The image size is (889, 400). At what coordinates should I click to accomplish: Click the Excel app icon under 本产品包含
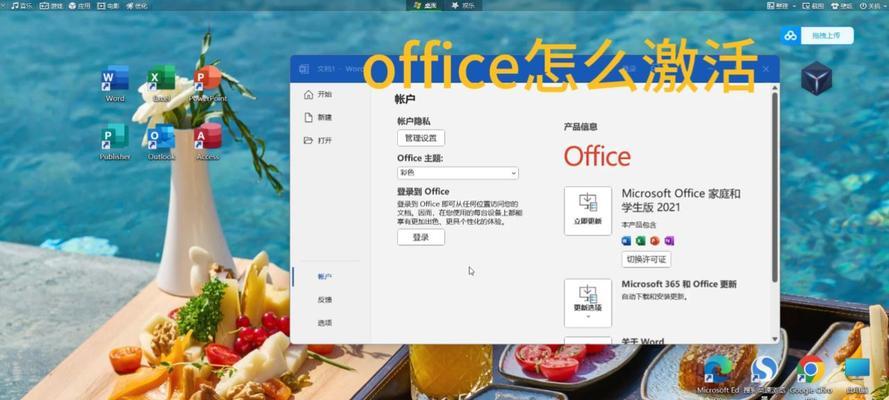point(641,241)
